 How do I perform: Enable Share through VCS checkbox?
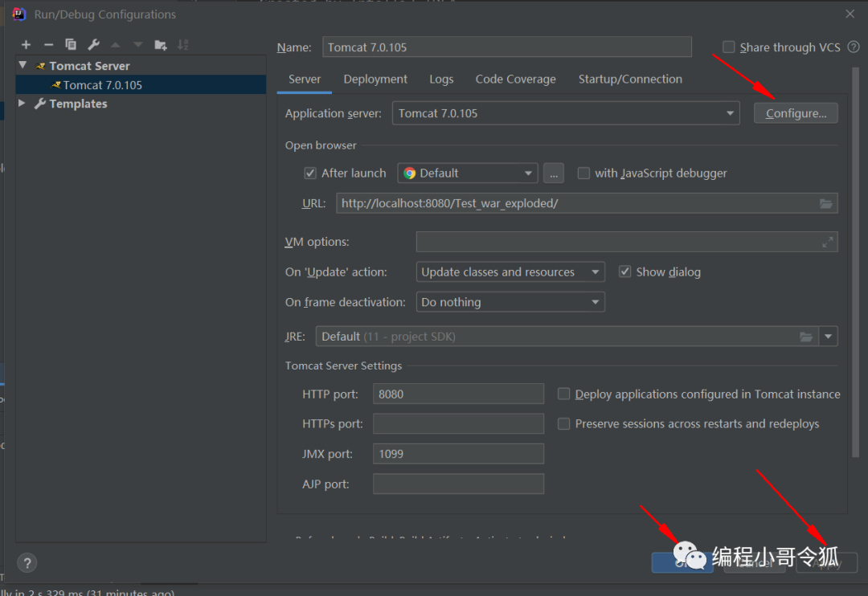[728, 47]
